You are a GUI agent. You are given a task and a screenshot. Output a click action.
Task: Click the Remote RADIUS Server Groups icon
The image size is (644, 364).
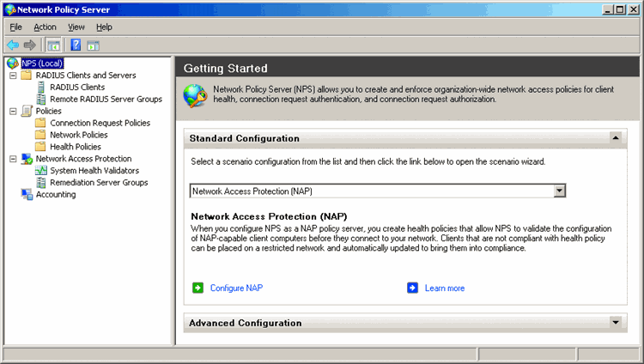(x=40, y=99)
